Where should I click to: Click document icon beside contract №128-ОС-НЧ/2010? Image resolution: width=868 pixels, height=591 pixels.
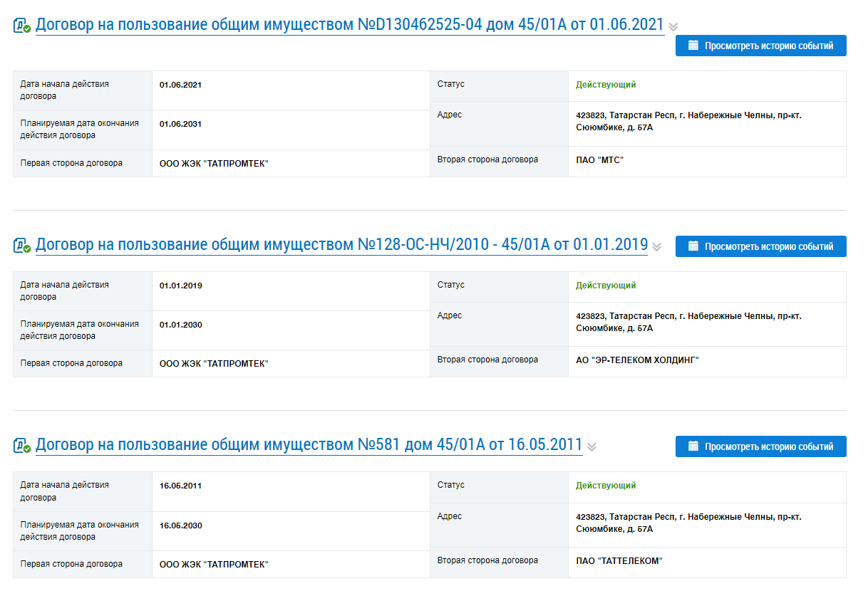[x=22, y=246]
